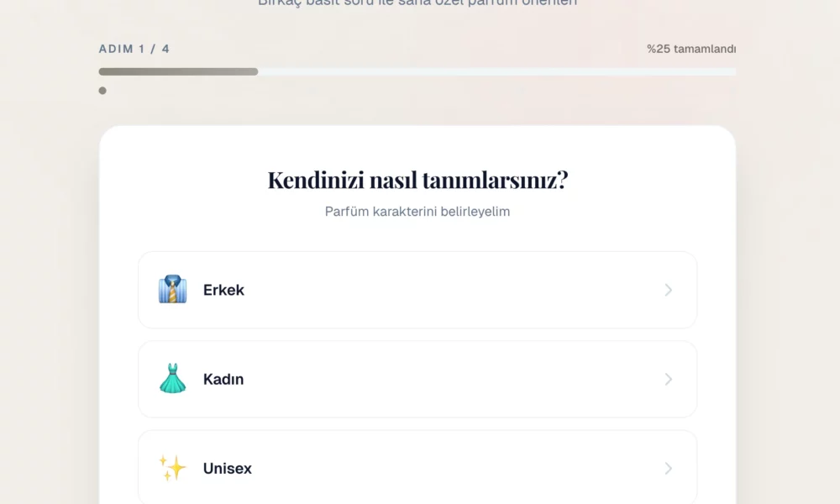Click the turquoise dress icon for Kadın

172,379
